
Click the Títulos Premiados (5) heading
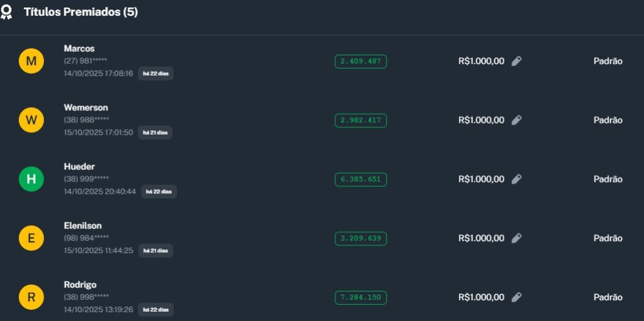80,13
